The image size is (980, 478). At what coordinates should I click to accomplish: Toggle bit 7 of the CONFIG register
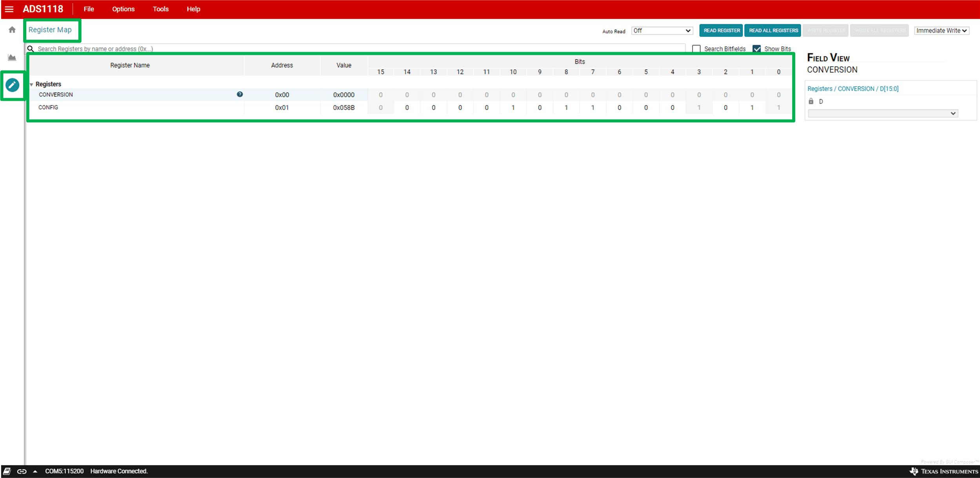coord(593,107)
